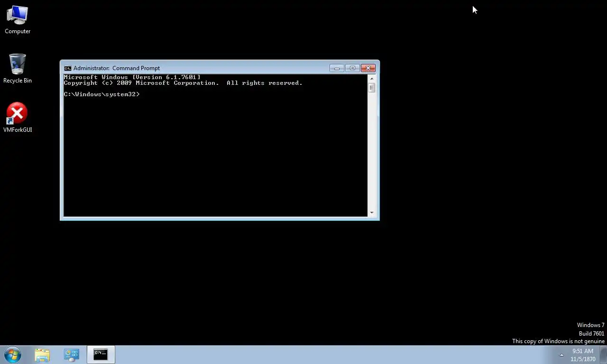Show hidden system tray icons
This screenshot has height=364, width=607.
[x=561, y=355]
